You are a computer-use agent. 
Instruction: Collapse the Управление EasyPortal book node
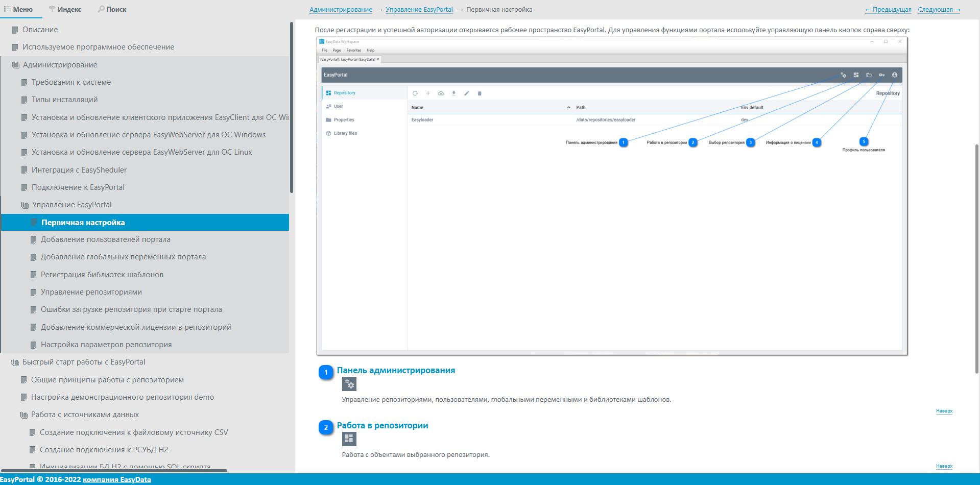coord(25,205)
